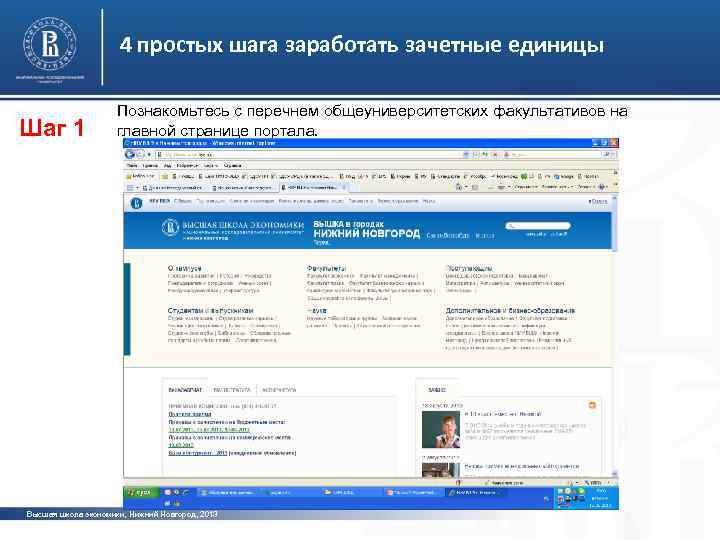Click the third quick launch icon on the taskbar
Viewport: 720px width, 540px height.
(x=185, y=492)
